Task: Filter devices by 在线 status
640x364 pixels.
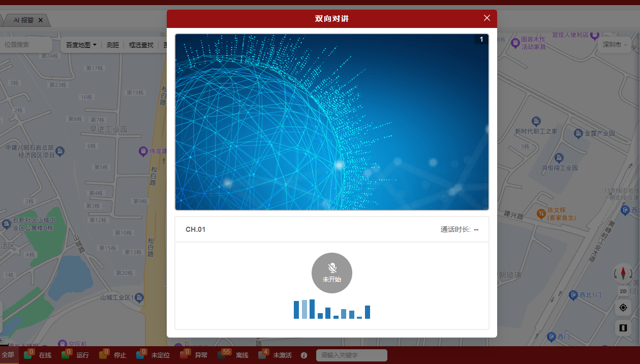Action: [45, 355]
